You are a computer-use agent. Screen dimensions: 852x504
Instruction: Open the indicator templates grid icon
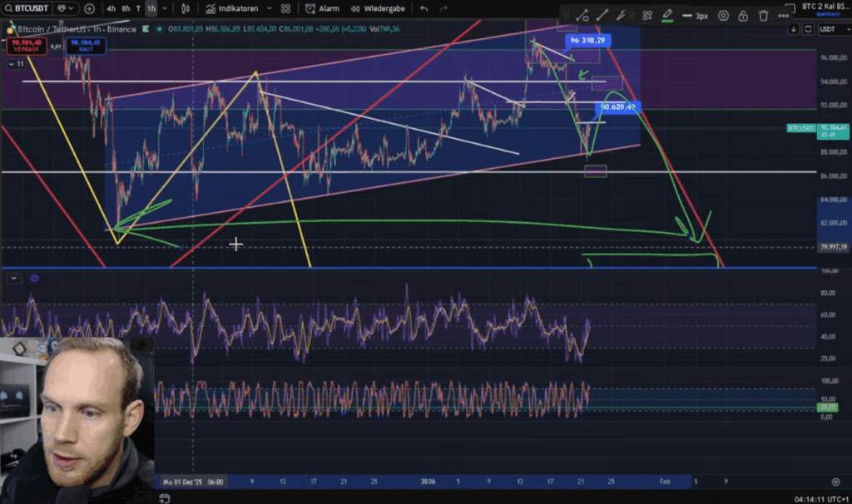click(286, 8)
